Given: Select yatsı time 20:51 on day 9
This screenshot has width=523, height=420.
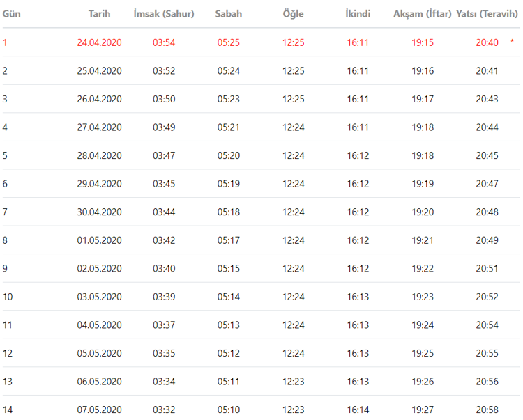Looking at the screenshot, I should 487,268.
